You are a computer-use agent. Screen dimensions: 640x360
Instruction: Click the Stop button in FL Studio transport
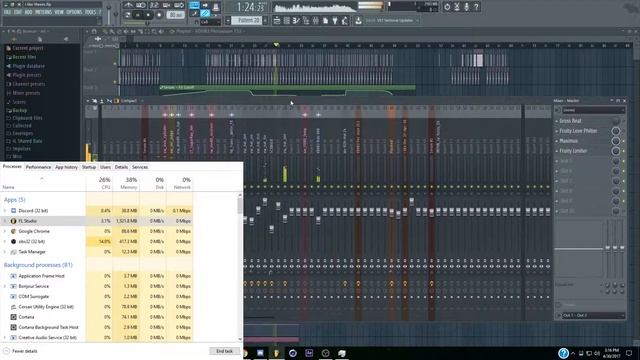148,15
